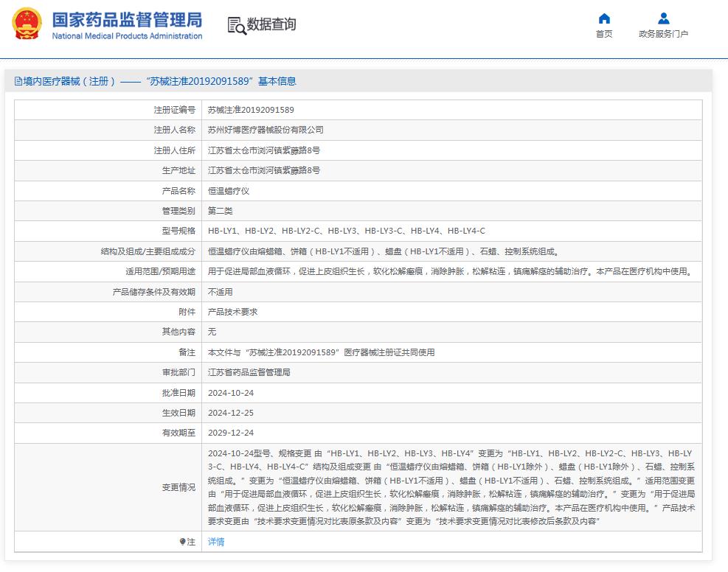
Task: Click the blue home icon above 首页
Action: (604, 19)
